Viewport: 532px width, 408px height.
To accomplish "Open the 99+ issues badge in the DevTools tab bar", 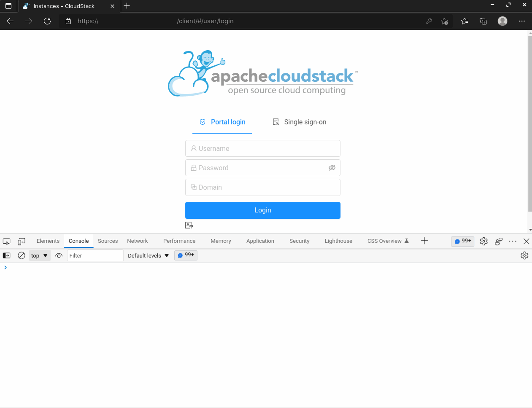I will (463, 241).
